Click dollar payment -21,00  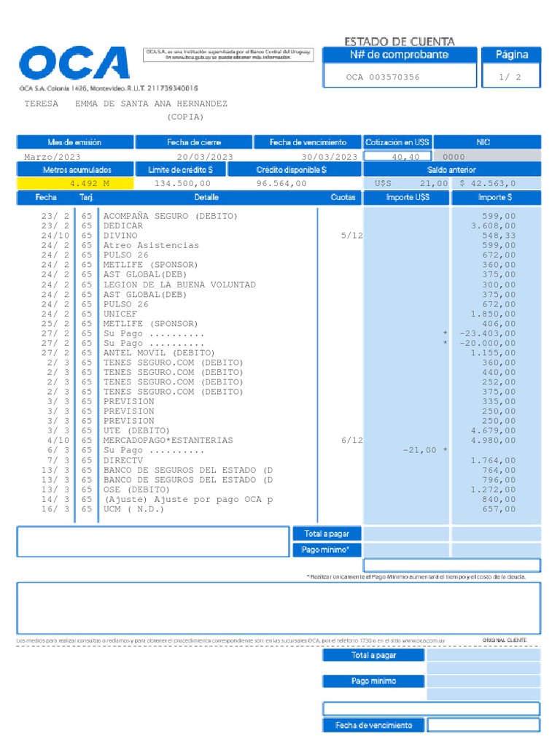(x=419, y=450)
